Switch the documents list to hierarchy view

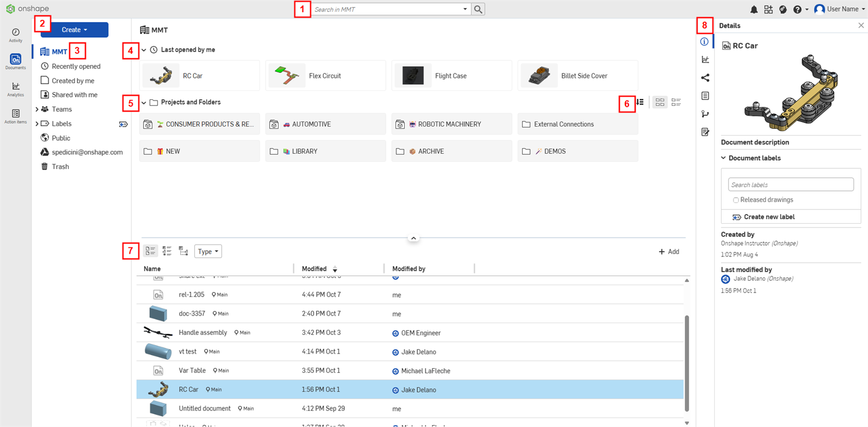183,251
